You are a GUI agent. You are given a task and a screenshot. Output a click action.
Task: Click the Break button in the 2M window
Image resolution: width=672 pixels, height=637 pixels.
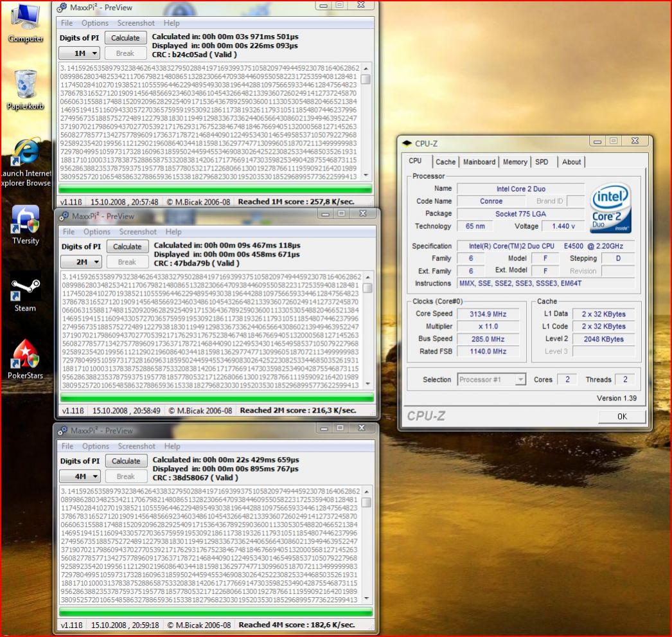(127, 262)
